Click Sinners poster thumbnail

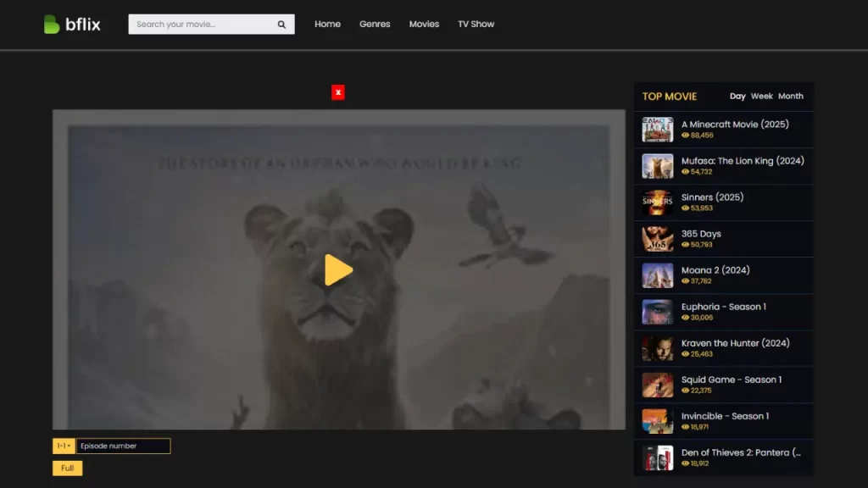coord(658,202)
